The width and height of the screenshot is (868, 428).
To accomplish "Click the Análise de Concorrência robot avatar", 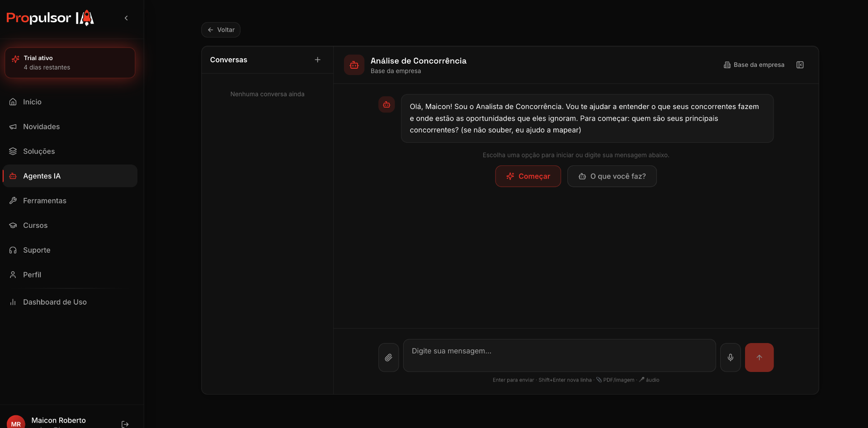I will click(x=354, y=65).
